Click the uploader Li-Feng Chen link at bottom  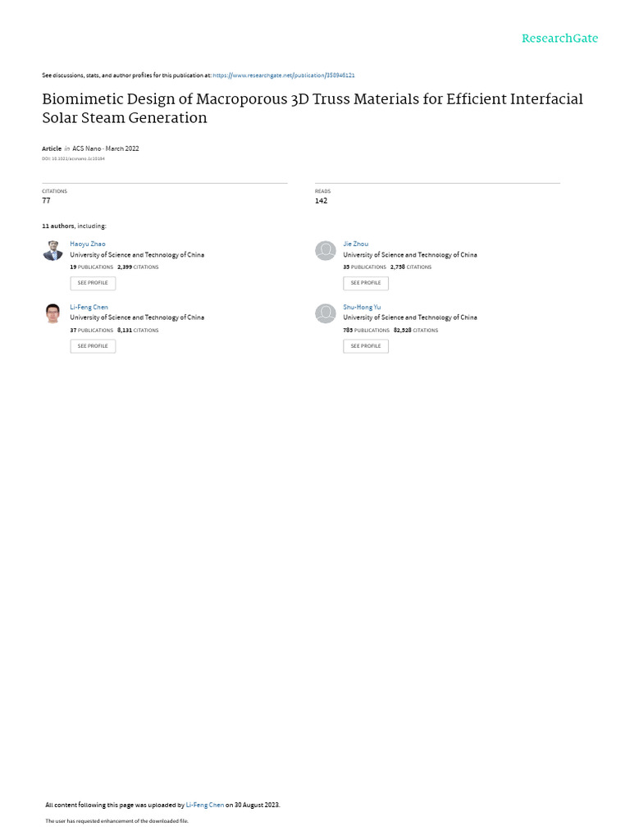pos(205,805)
